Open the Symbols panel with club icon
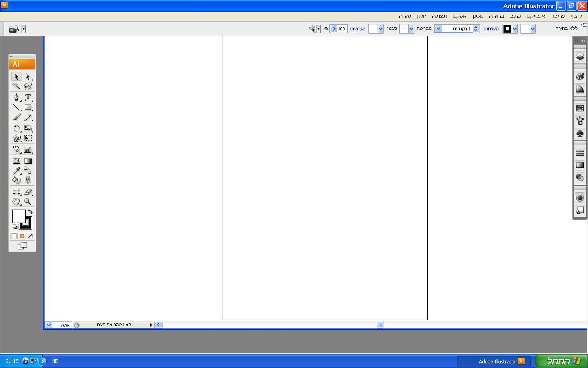The height and width of the screenshot is (368, 588). coord(580,133)
